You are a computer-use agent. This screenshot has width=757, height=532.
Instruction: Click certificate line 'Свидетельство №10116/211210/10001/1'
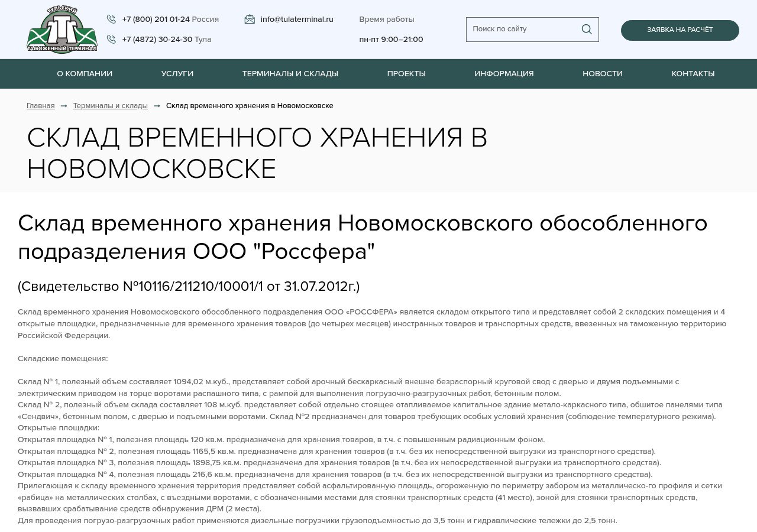(x=189, y=286)
